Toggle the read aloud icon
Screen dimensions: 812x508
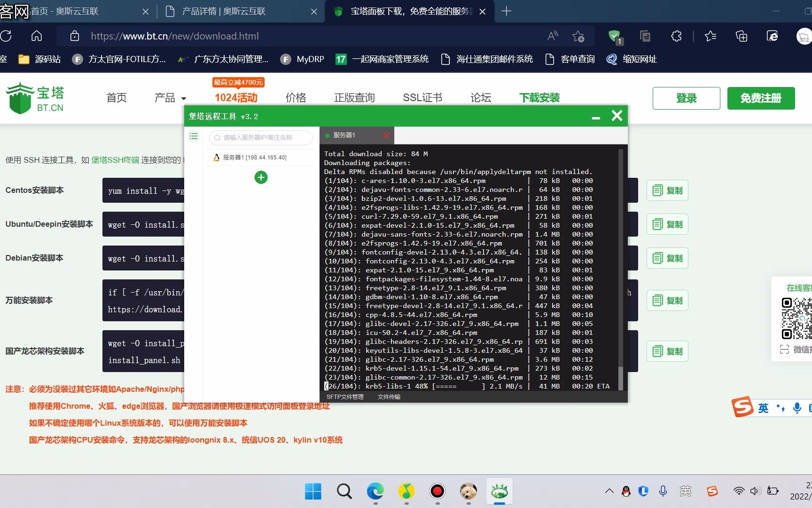[553, 36]
